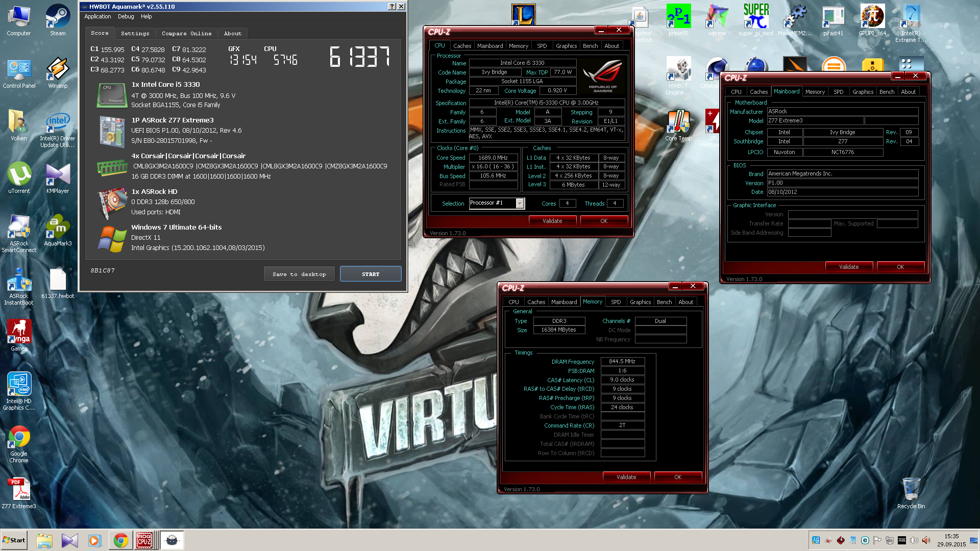Open the file explorer taskbar icon
The height and width of the screenshot is (551, 980).
pos(44,540)
